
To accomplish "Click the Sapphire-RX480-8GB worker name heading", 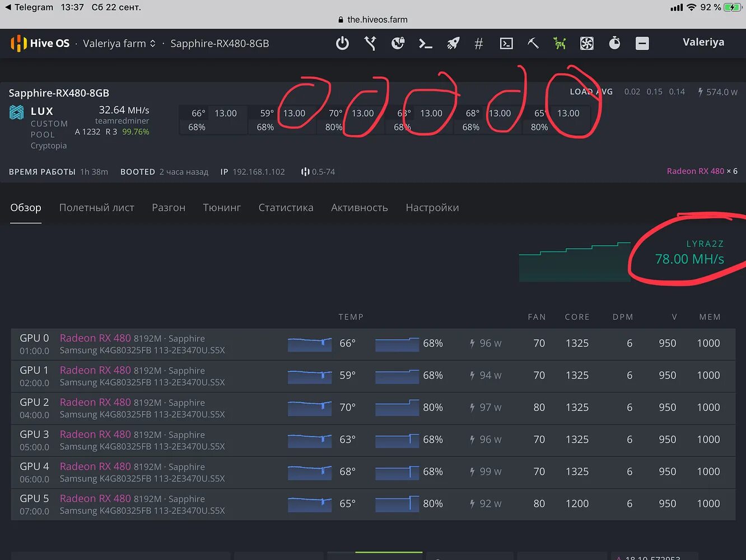I will coord(59,93).
